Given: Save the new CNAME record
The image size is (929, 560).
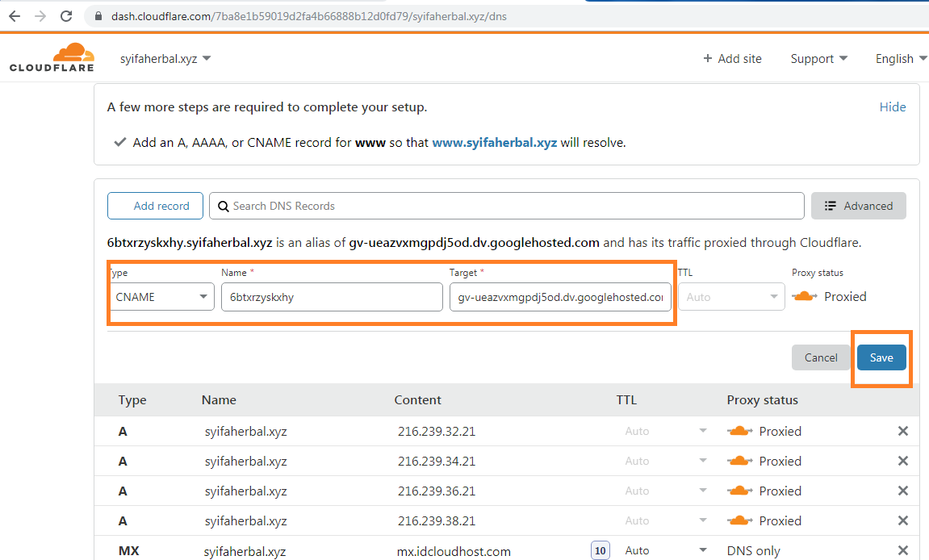Looking at the screenshot, I should pyautogui.click(x=881, y=357).
